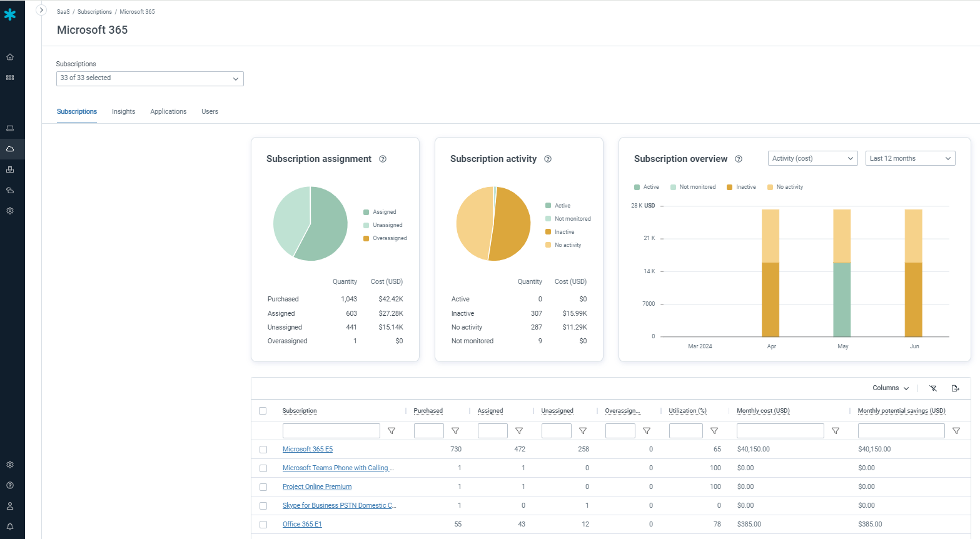
Task: Click help icon beside Subscription assignment
Action: pyautogui.click(x=383, y=159)
